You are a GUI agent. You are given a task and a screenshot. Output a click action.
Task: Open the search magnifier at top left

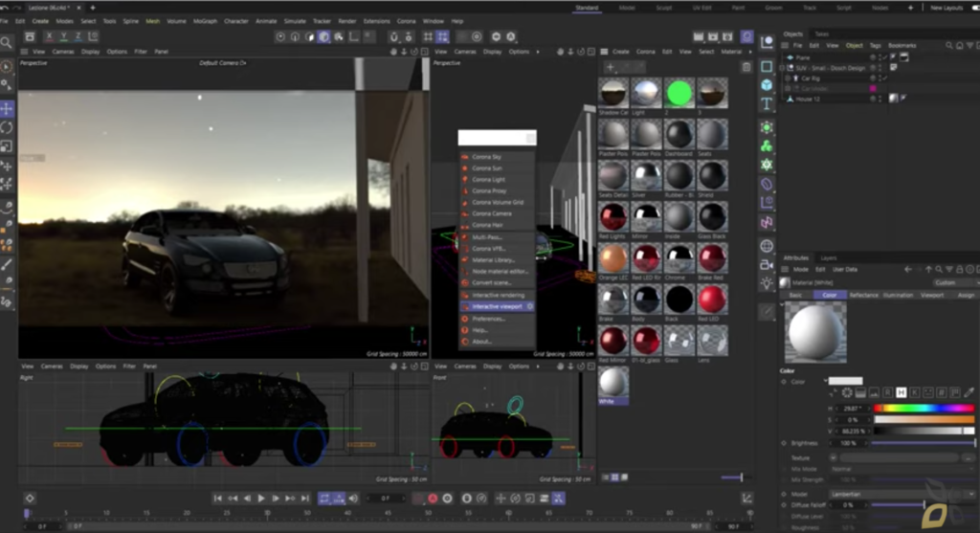coord(7,42)
